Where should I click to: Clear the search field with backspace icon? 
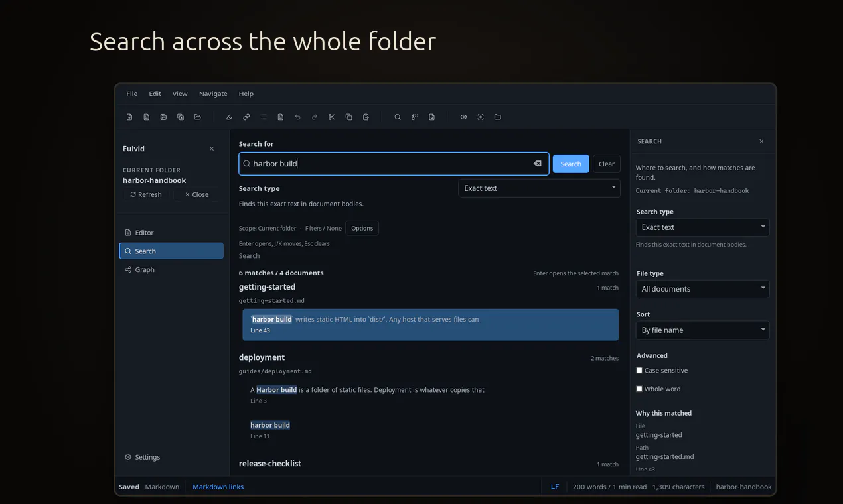pos(538,164)
